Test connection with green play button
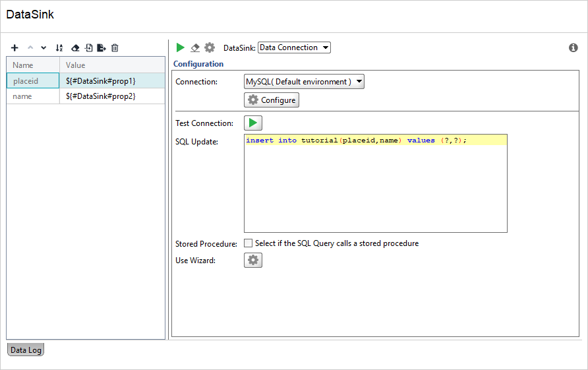This screenshot has width=588, height=370. tap(253, 123)
